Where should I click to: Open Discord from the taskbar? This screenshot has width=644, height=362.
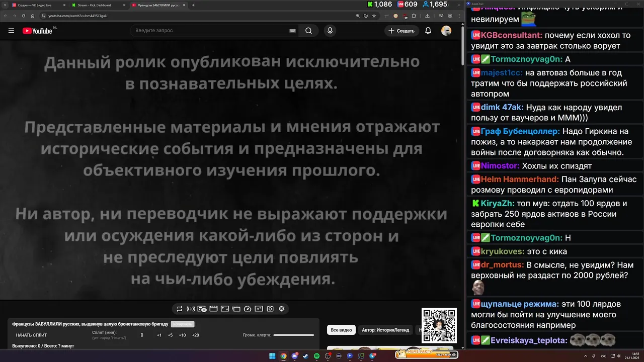(294, 356)
